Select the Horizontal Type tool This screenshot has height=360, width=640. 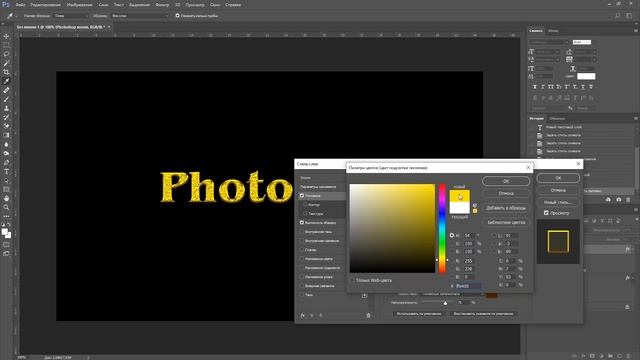(6, 171)
